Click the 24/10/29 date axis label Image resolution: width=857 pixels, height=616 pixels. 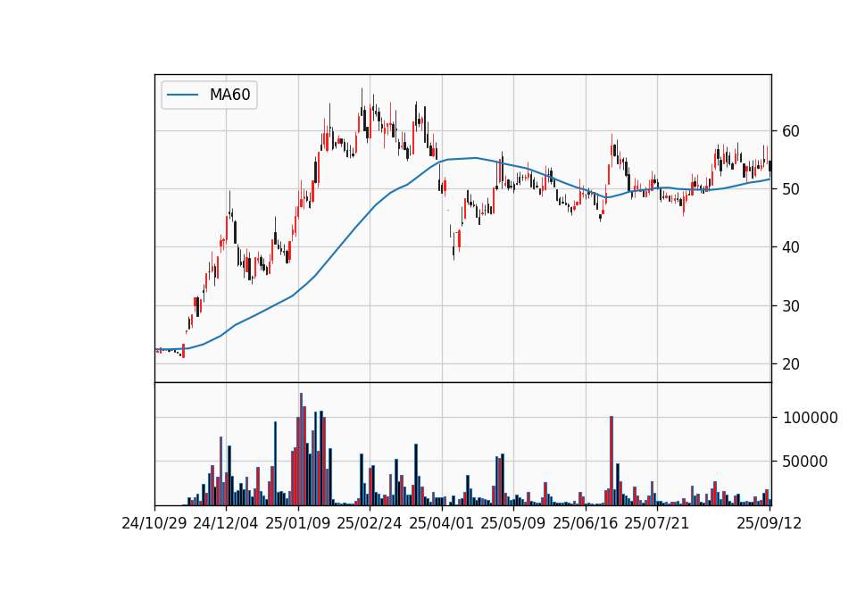coord(154,523)
